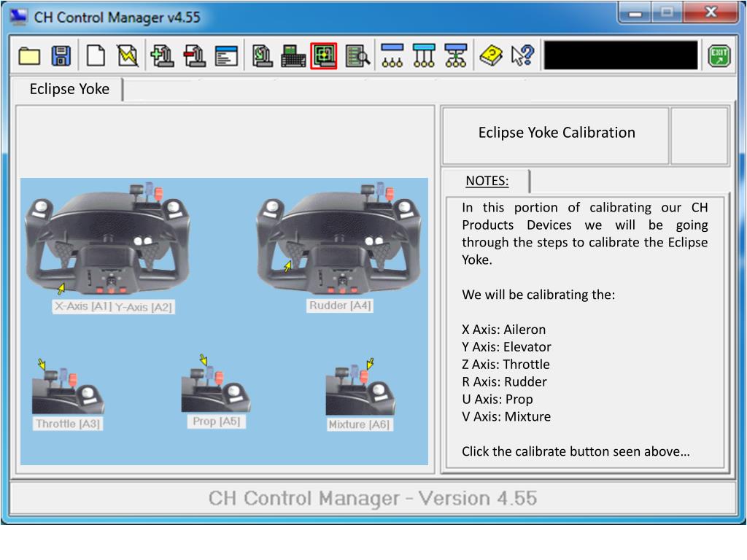Open the test list magnifier icon
Viewport: 747px width, 560px height.
click(357, 56)
